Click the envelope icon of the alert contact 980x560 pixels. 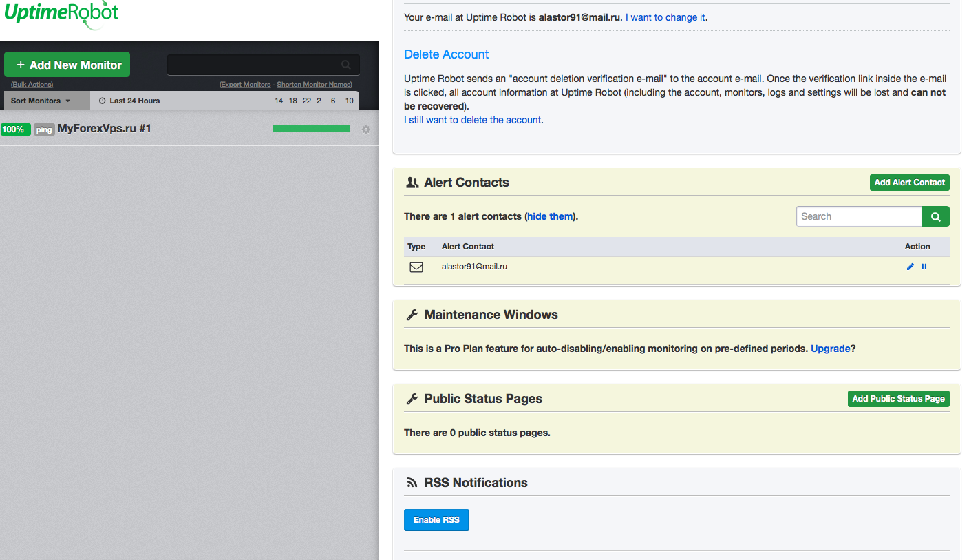click(x=416, y=267)
